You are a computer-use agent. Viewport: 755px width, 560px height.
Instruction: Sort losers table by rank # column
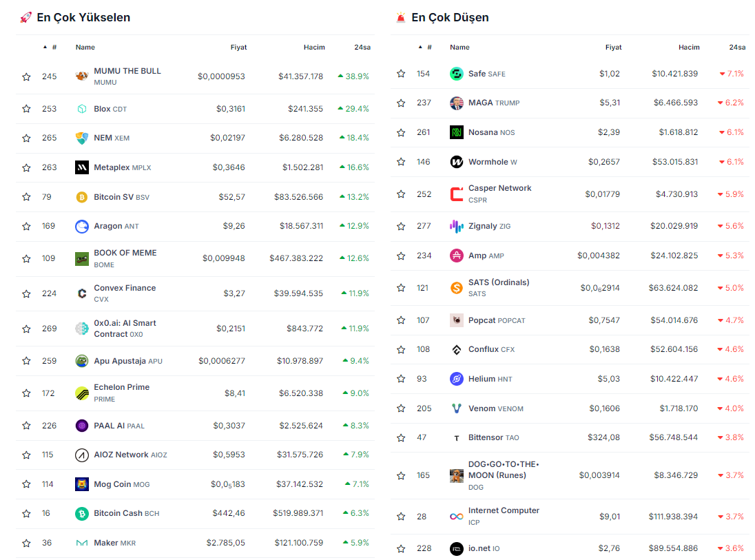(x=428, y=48)
